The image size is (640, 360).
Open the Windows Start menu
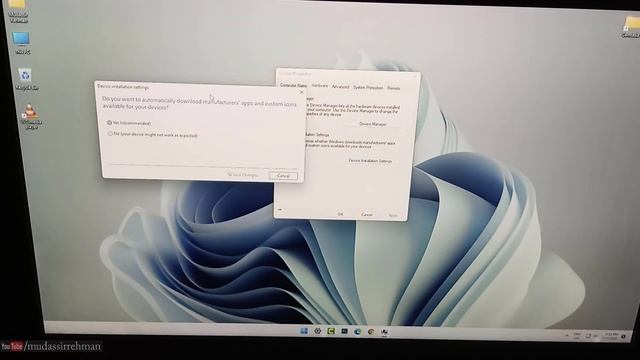304,331
